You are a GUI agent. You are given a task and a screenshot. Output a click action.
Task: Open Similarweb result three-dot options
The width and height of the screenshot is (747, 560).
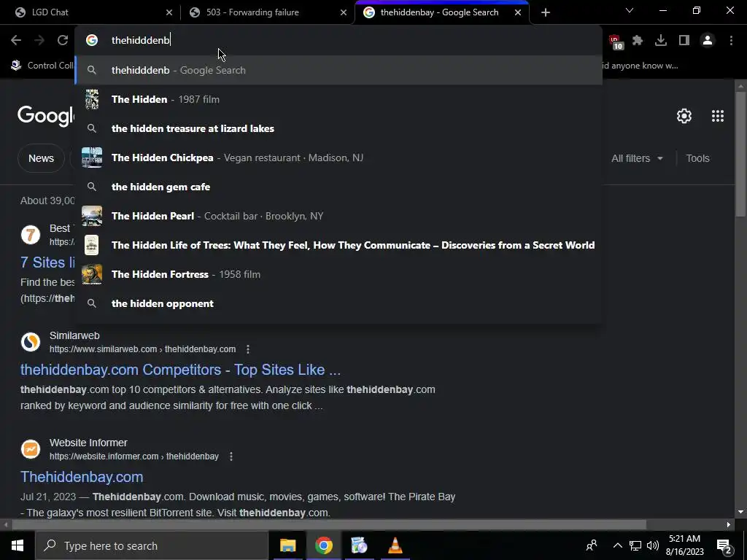(x=248, y=349)
